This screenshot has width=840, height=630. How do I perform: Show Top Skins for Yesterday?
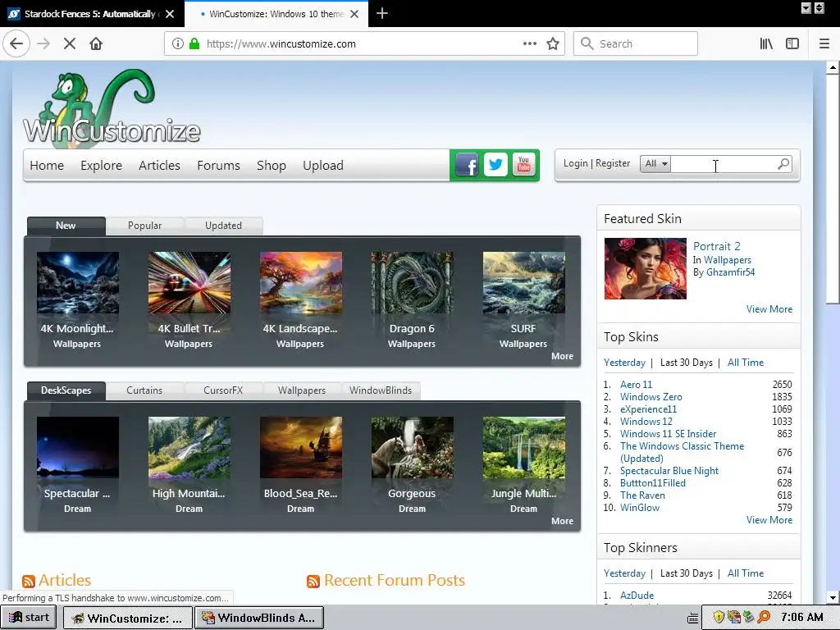624,363
